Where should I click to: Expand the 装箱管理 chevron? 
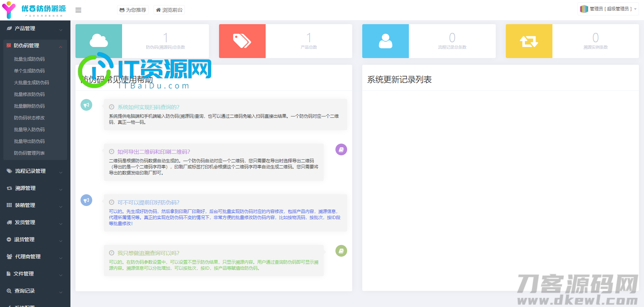[61, 207]
